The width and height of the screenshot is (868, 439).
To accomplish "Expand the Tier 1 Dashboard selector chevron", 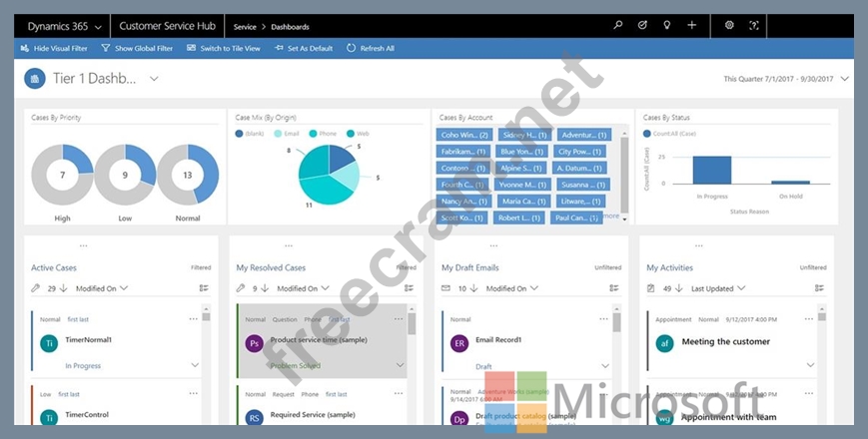I will (154, 78).
